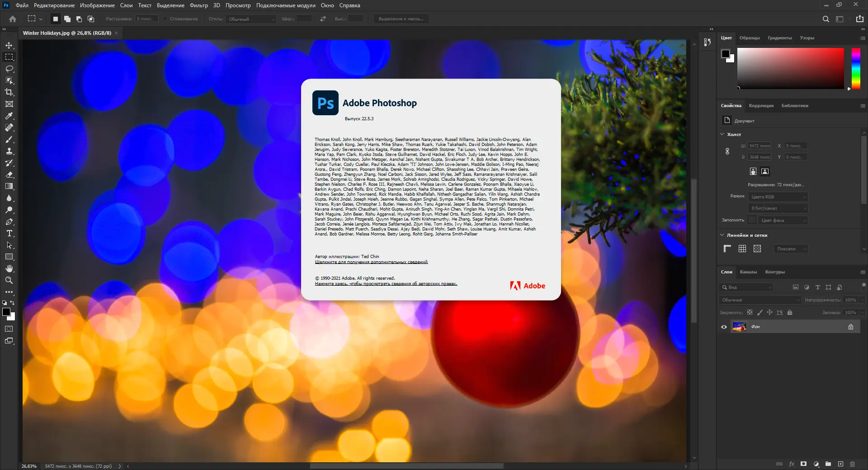
Task: Select the Pen tool
Action: click(9, 222)
